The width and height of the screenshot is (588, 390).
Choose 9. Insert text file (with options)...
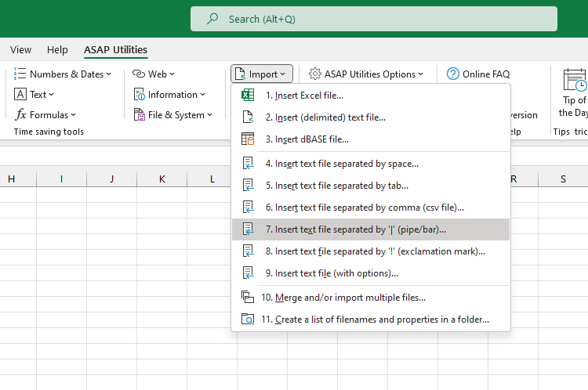coord(371,273)
